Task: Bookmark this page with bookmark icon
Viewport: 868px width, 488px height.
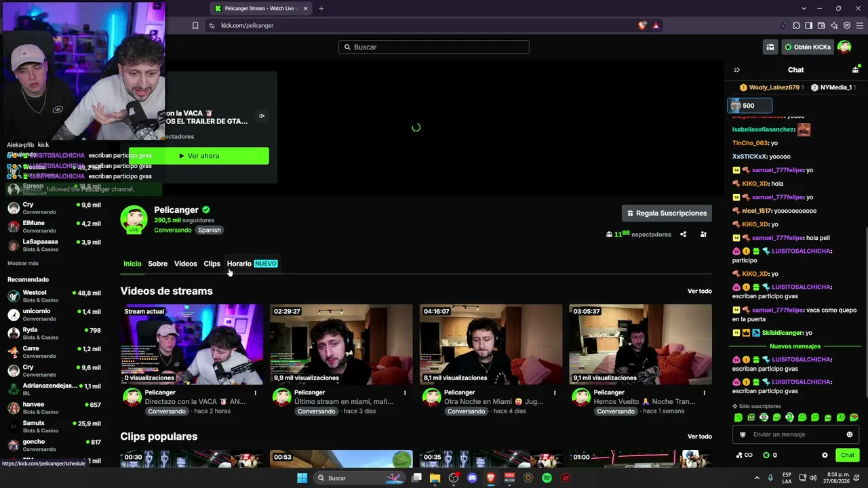Action: click(195, 26)
